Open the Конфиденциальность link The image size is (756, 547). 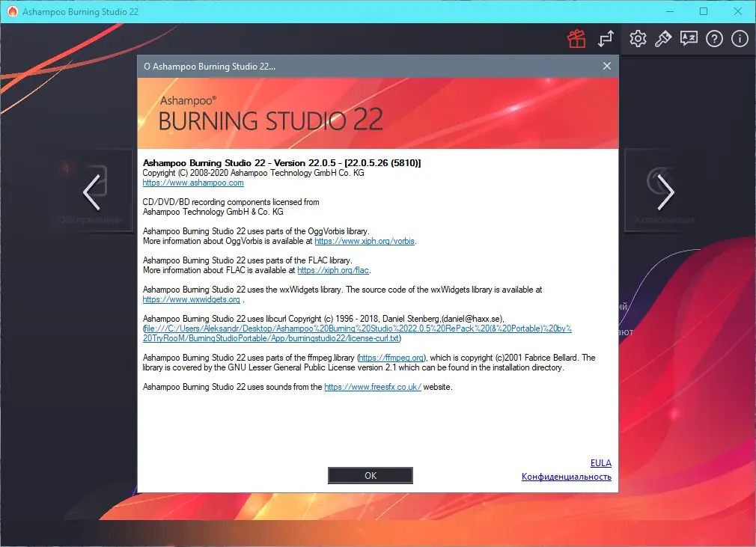pos(566,476)
